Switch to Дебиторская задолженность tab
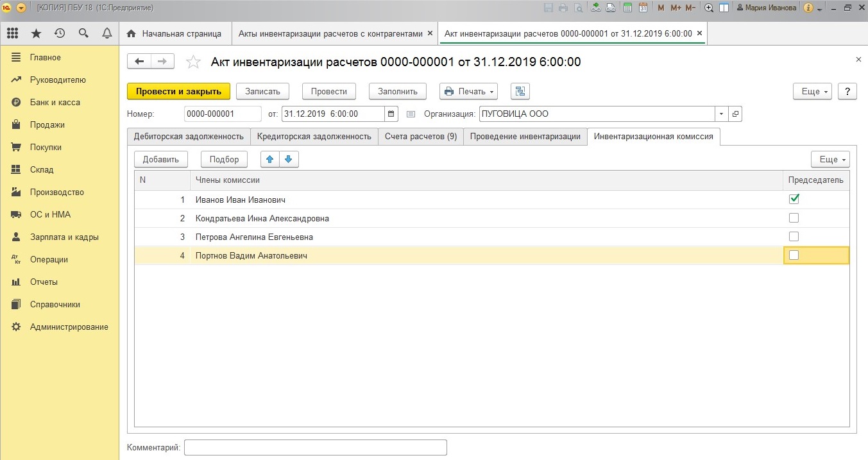The height and width of the screenshot is (460, 868). click(x=189, y=136)
